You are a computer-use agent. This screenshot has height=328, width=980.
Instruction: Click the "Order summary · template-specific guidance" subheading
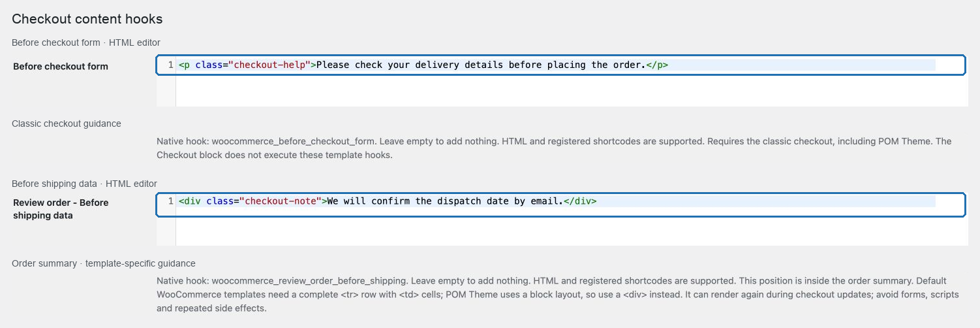coord(104,263)
